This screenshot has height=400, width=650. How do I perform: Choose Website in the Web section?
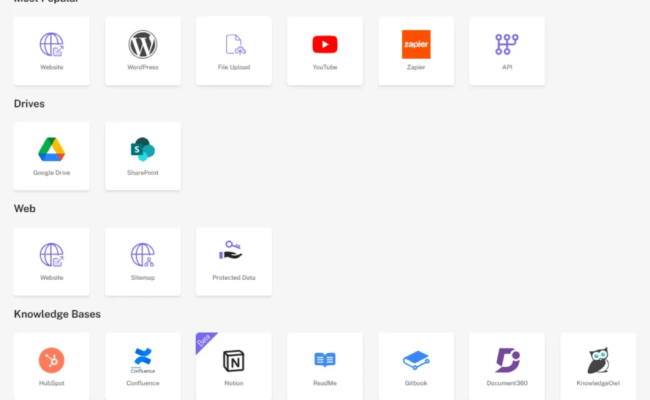click(51, 262)
